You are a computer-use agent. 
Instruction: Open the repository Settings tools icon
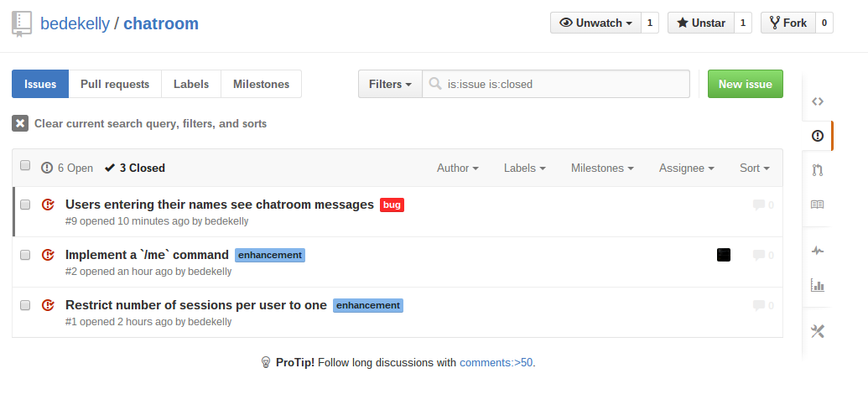[x=817, y=331]
